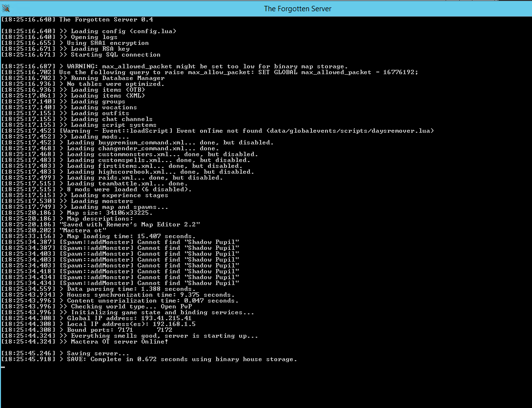Click the '8 mods were loaded (6 disabled)' line
The image size is (532, 408).
(x=96, y=189)
